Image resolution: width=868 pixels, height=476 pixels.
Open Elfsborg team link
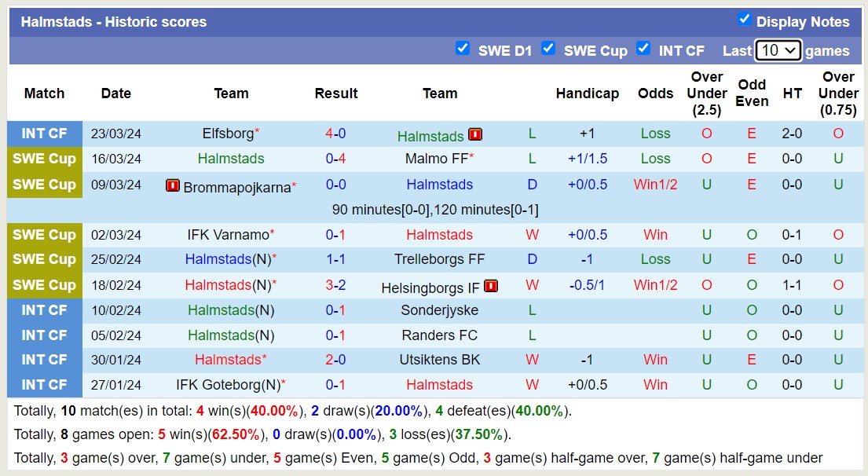228,134
